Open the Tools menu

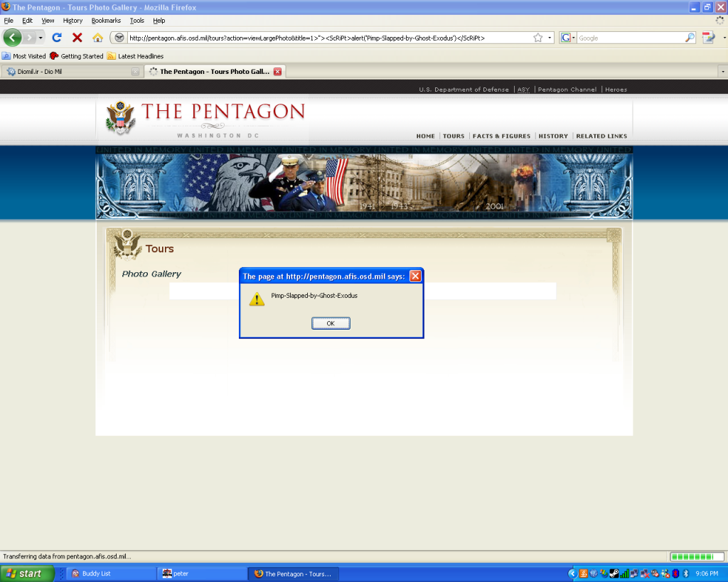pyautogui.click(x=137, y=21)
